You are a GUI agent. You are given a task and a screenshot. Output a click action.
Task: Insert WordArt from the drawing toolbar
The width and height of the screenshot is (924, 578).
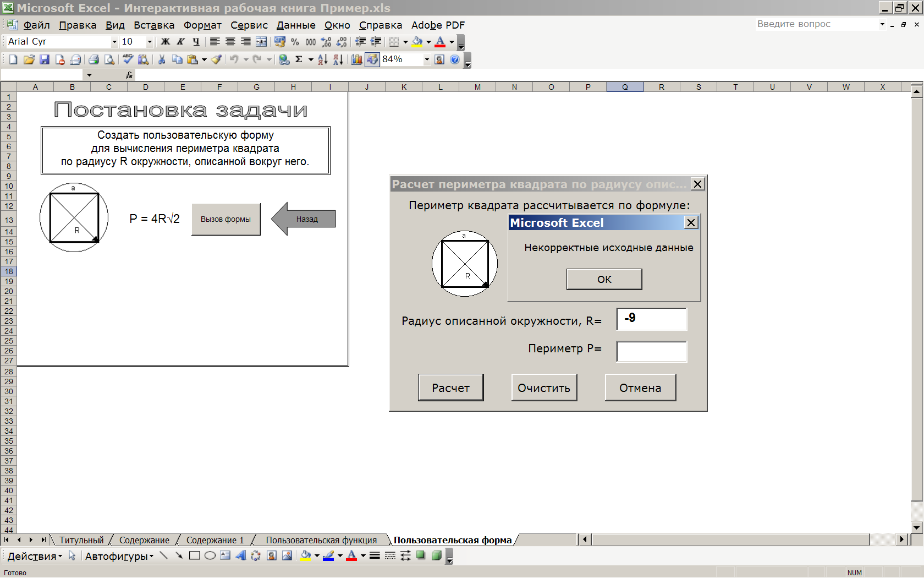point(240,555)
